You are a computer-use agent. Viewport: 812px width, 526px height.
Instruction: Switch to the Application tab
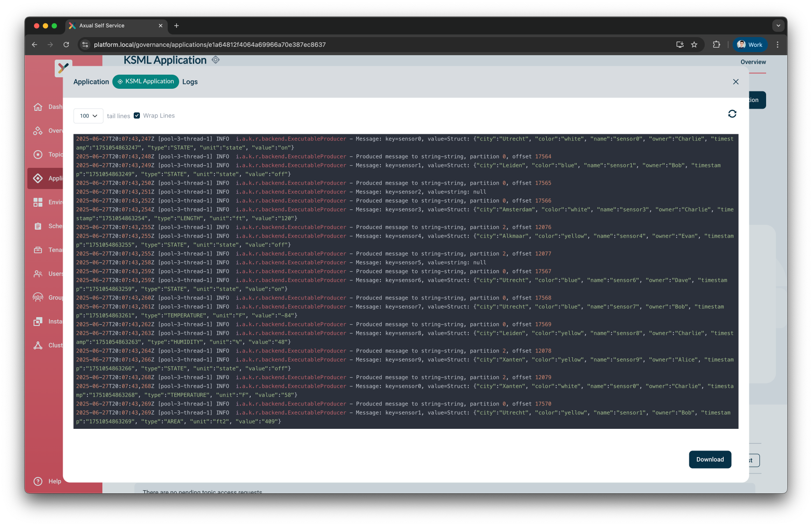91,82
